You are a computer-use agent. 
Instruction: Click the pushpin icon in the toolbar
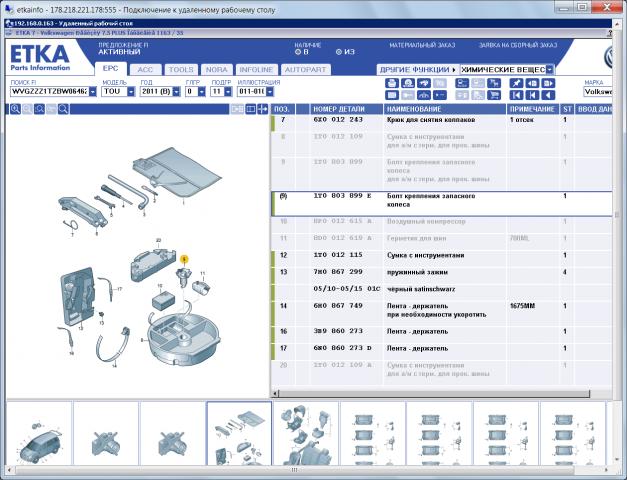pos(516,83)
